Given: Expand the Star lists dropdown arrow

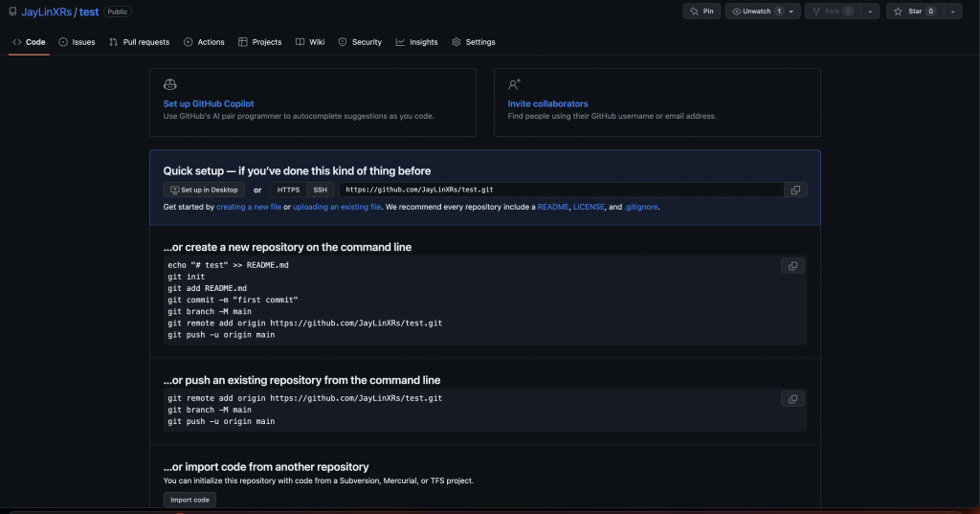Looking at the screenshot, I should tap(952, 11).
